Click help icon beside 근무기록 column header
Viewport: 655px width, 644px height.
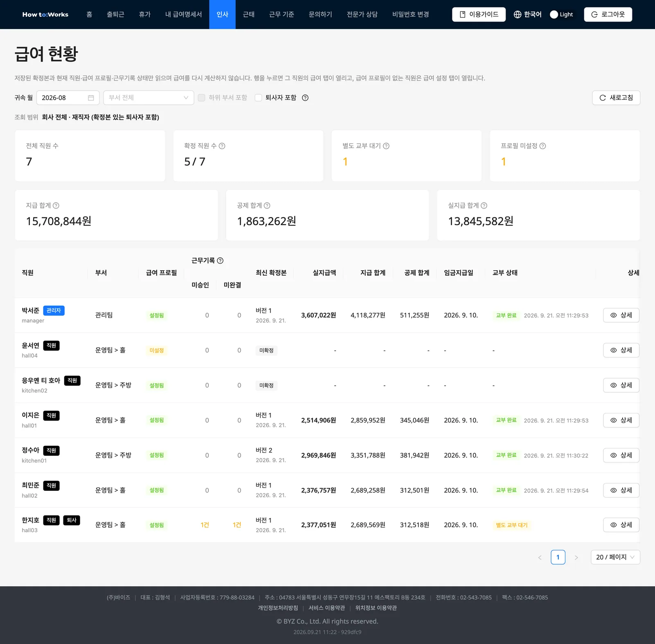(x=220, y=261)
